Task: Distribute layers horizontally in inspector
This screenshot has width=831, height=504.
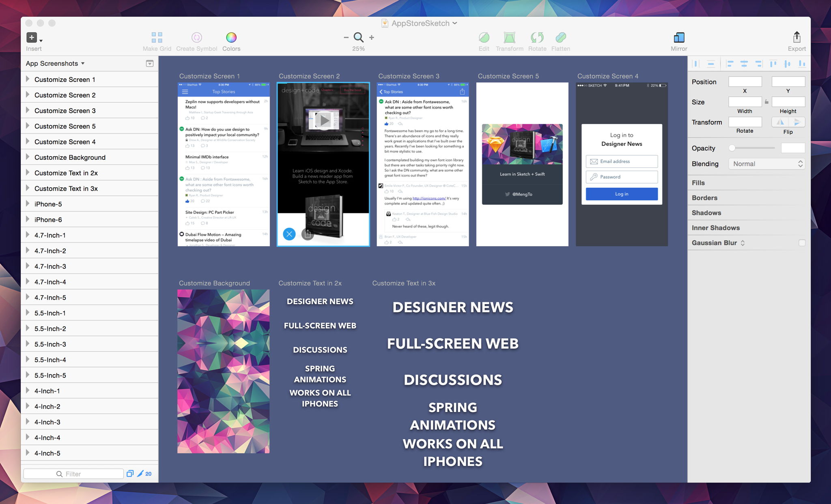Action: 696,64
